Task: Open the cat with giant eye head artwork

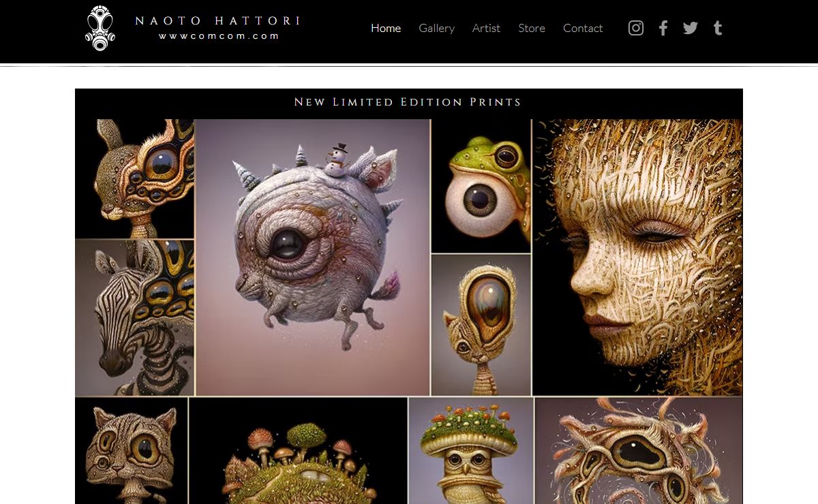Action: click(481, 325)
